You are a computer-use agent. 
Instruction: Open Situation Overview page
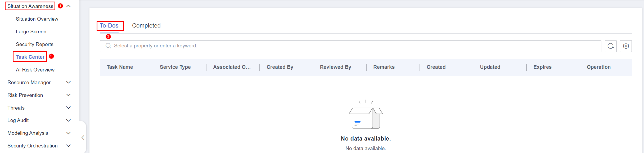37,19
